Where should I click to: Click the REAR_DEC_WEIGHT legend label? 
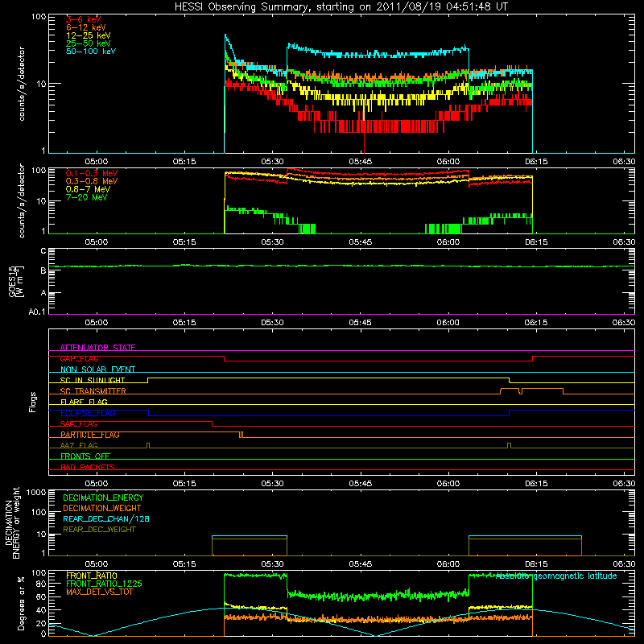[x=99, y=530]
